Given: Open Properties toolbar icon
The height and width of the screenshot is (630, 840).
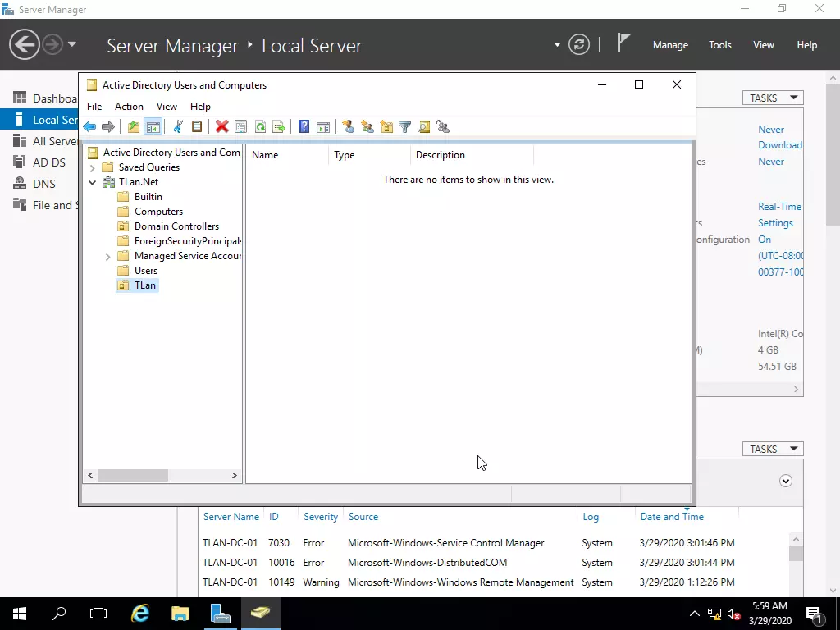Looking at the screenshot, I should (241, 127).
